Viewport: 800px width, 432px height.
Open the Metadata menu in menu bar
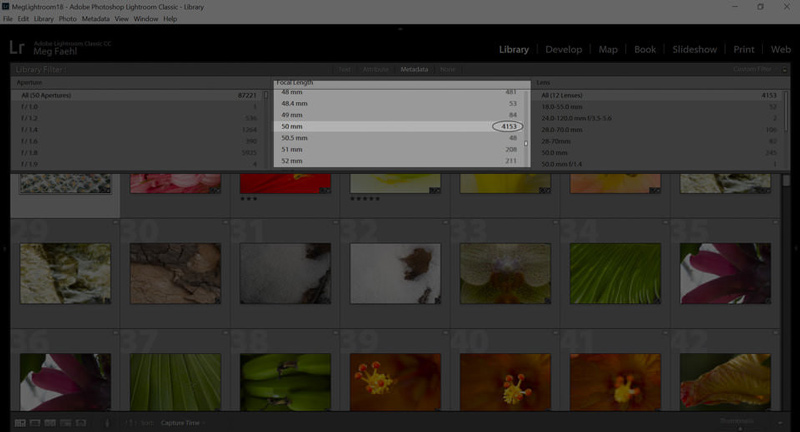coord(95,19)
